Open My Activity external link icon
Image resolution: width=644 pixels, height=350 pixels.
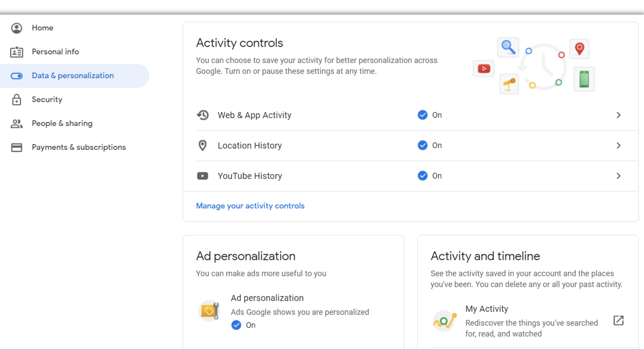618,320
